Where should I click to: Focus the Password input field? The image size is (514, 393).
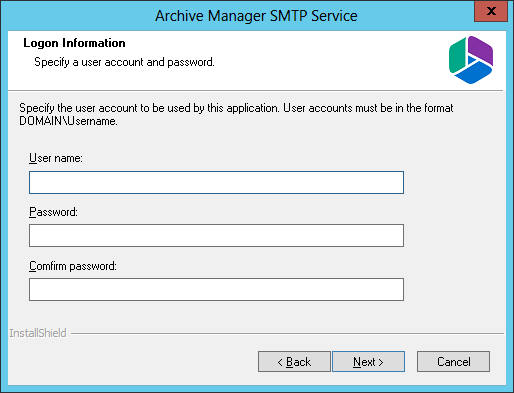(x=216, y=235)
